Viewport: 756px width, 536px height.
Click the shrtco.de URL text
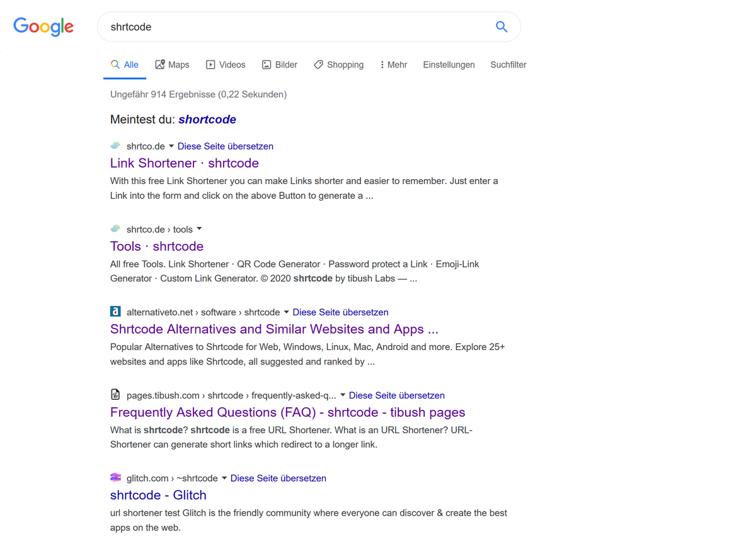[x=146, y=146]
